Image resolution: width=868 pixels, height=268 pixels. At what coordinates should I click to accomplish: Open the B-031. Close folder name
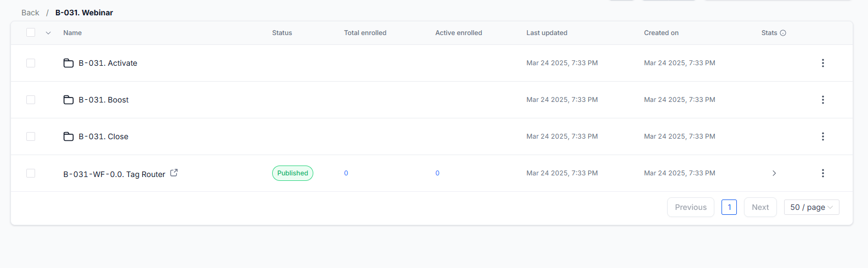coord(104,136)
